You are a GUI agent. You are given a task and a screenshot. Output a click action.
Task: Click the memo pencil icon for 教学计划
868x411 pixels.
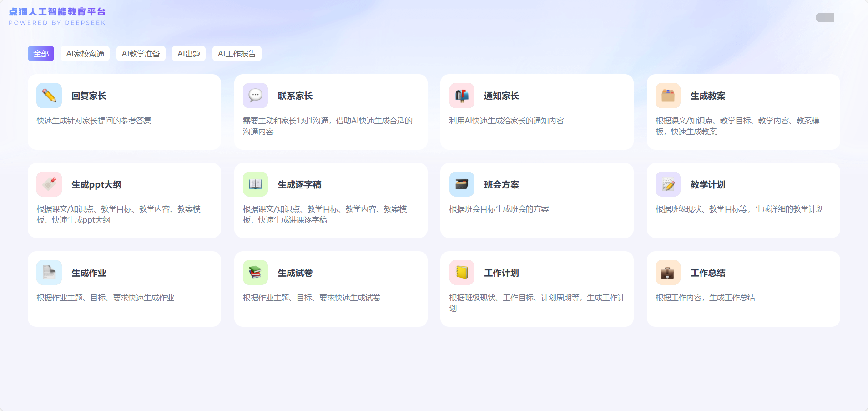668,184
